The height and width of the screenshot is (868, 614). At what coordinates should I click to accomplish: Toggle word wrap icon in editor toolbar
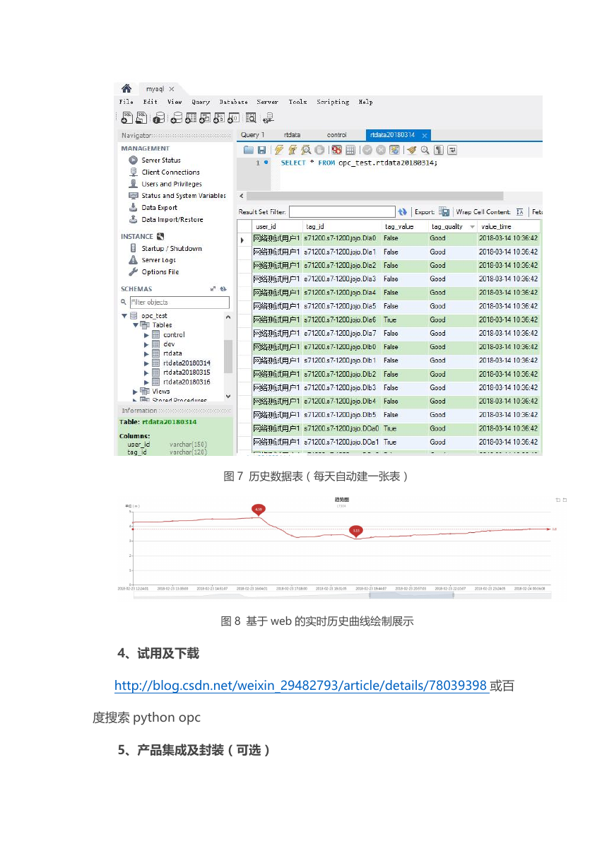click(x=452, y=151)
